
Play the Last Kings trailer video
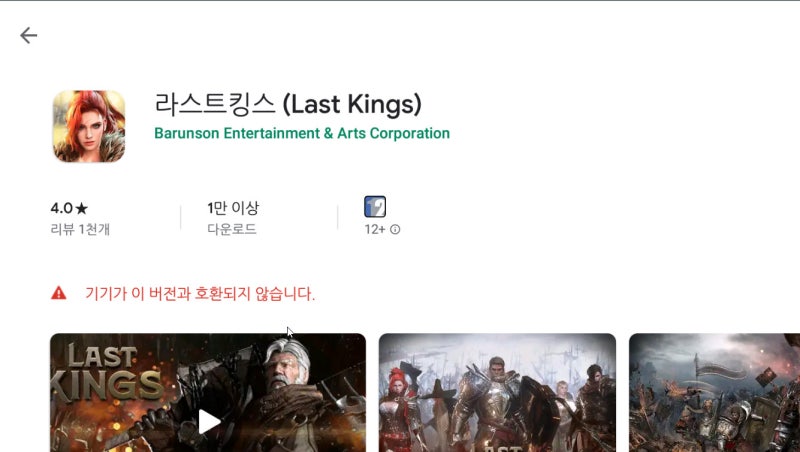pyautogui.click(x=209, y=421)
